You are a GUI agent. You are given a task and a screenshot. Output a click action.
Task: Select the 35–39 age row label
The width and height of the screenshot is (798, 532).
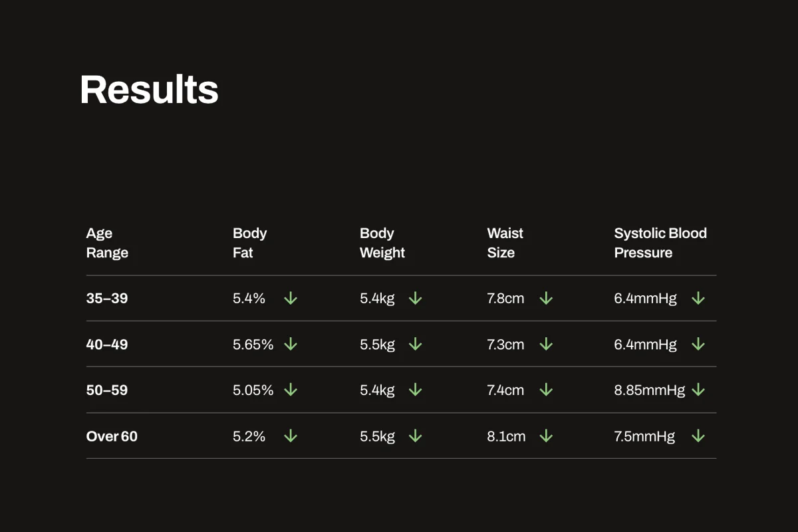[107, 299]
